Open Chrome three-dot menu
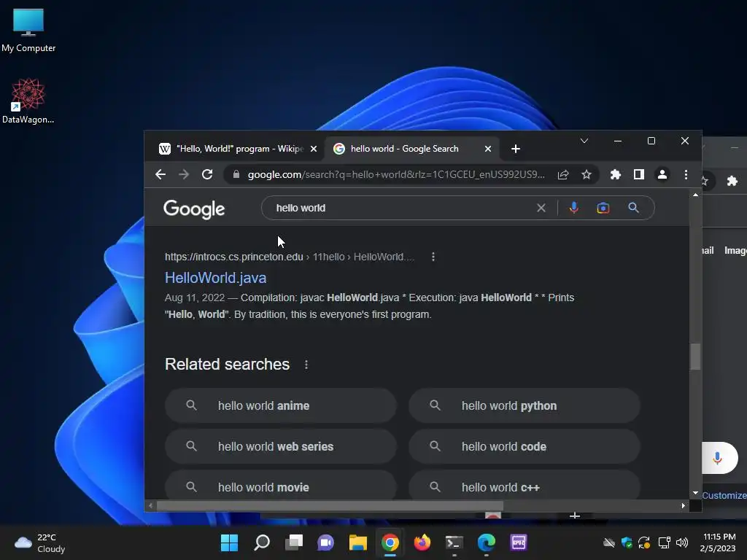The width and height of the screenshot is (747, 560). click(x=686, y=175)
